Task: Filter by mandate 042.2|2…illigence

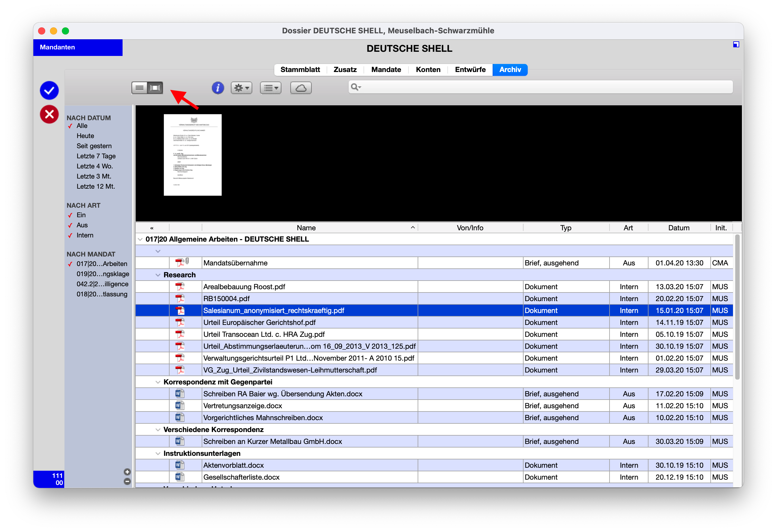Action: pos(102,284)
